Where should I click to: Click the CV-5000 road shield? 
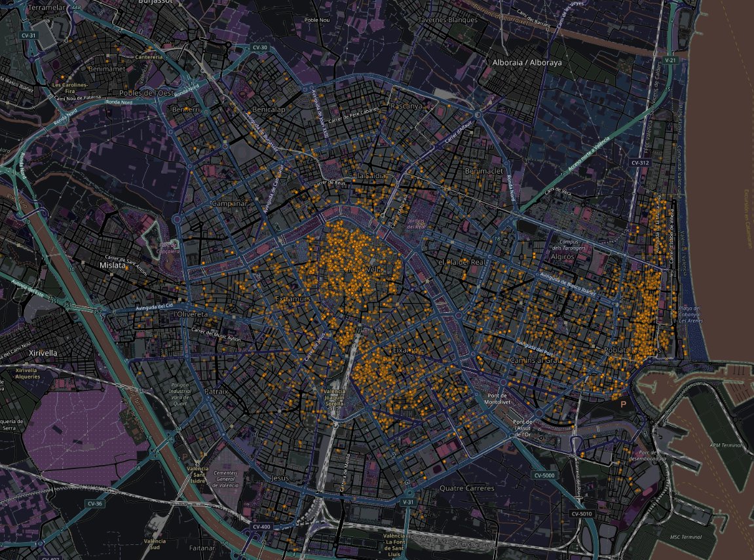click(x=544, y=476)
